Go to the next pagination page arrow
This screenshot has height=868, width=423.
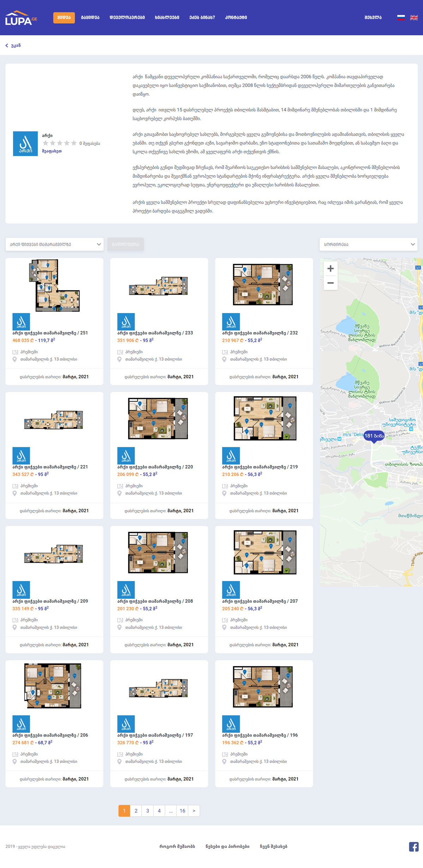coord(194,811)
